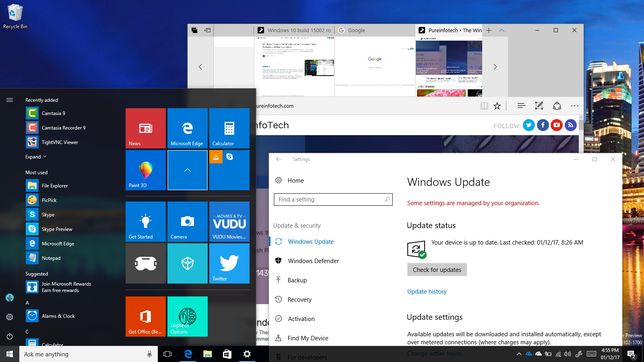Add page to favorites star in Edge
Screen dimensions: 644x362
[x=497, y=106]
